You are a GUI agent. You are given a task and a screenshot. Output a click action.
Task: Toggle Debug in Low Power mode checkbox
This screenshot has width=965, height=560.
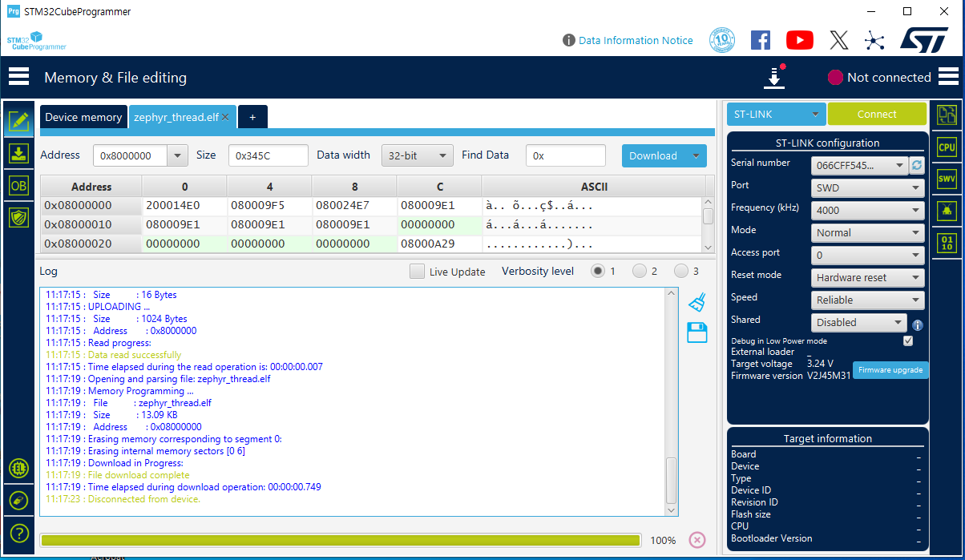click(x=908, y=340)
